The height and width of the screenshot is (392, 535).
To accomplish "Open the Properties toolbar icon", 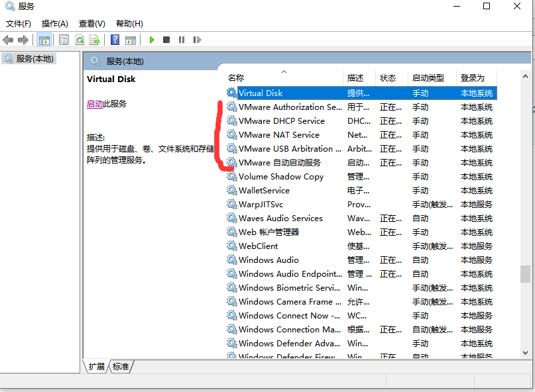I will click(x=64, y=40).
